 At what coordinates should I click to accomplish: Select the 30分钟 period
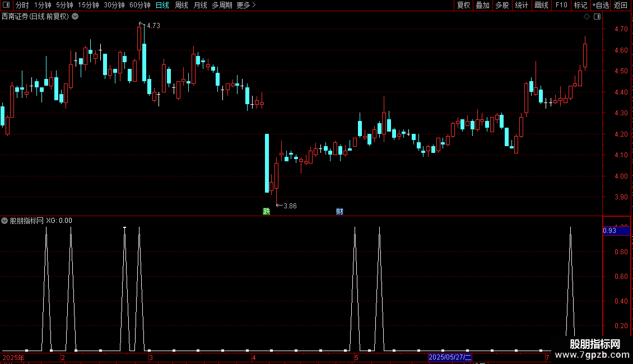coord(114,5)
